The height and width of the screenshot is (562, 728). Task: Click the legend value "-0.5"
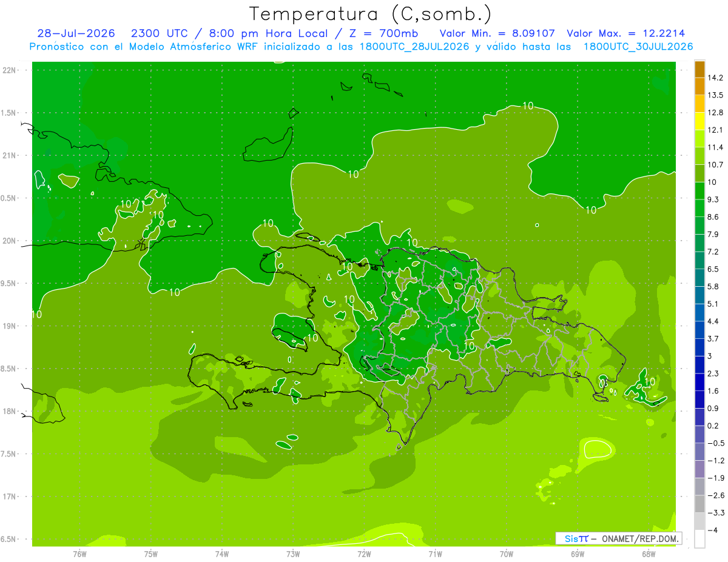click(716, 443)
